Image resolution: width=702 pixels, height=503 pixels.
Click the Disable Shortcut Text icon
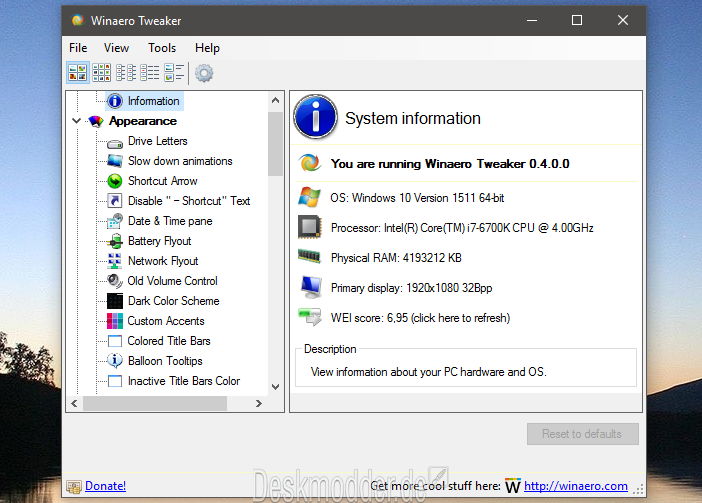tap(115, 200)
